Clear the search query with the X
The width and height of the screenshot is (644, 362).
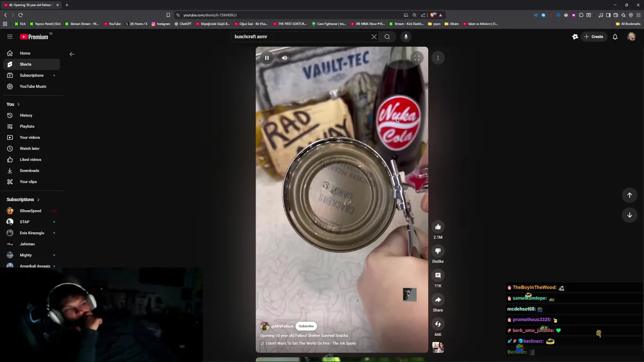[x=374, y=37]
